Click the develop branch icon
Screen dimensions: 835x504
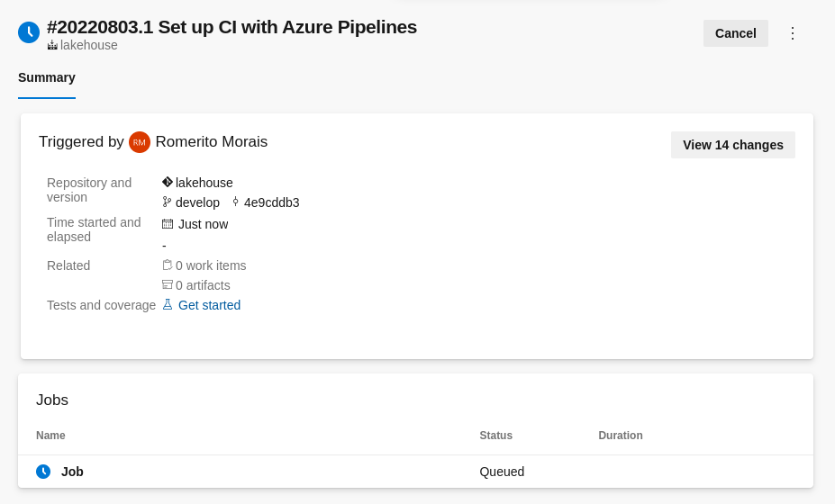pos(168,202)
